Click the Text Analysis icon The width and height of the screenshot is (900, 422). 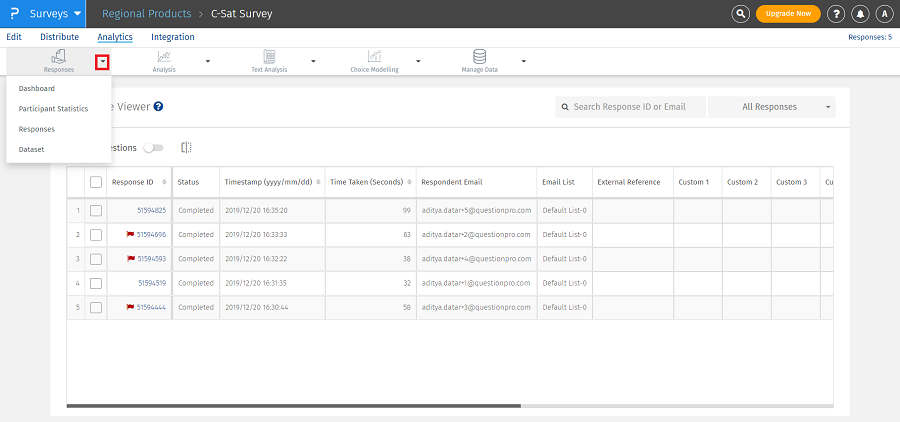(269, 57)
